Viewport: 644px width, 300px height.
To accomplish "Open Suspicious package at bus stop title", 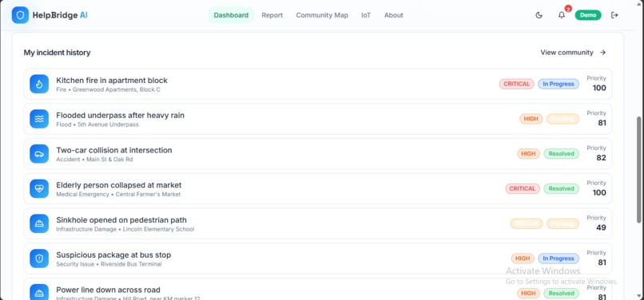I will pos(113,255).
